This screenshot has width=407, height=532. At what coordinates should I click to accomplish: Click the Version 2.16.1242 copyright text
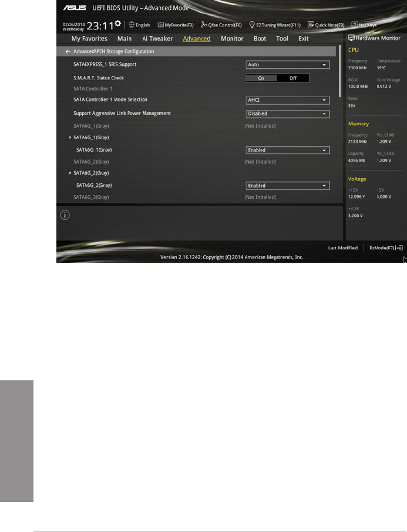(x=231, y=257)
